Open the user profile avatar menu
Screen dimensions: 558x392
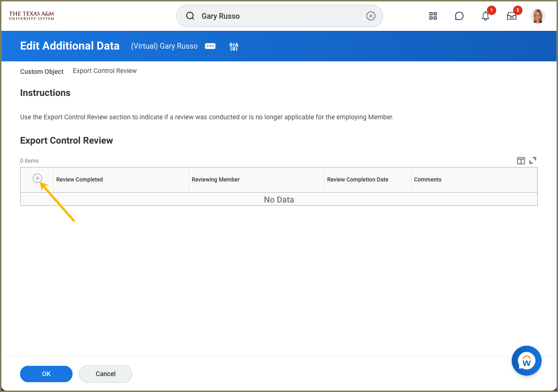[x=537, y=16]
